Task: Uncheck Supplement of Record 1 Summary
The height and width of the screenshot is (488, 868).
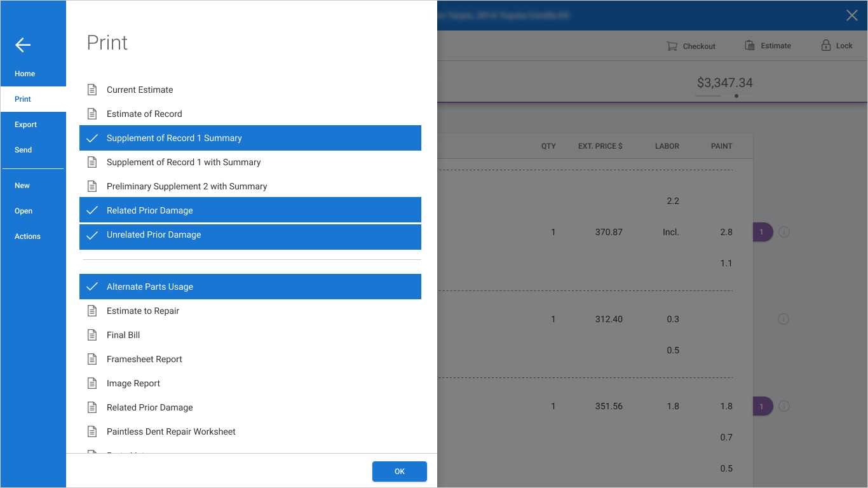Action: pos(250,138)
